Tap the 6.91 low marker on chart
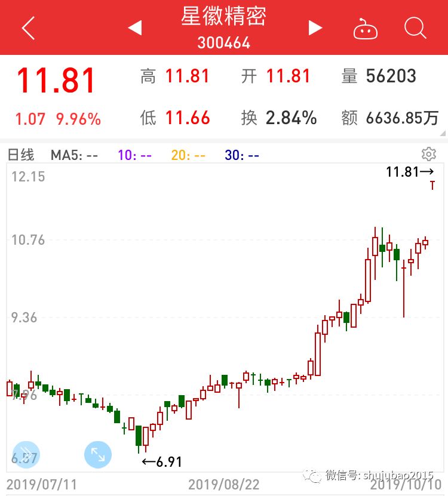 pyautogui.click(x=162, y=462)
